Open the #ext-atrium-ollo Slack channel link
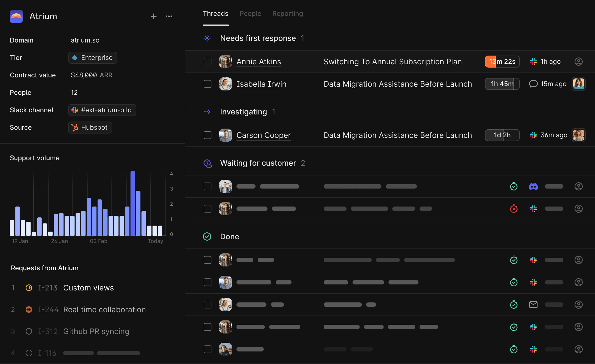Viewport: 595px width, 364px height. click(x=102, y=110)
